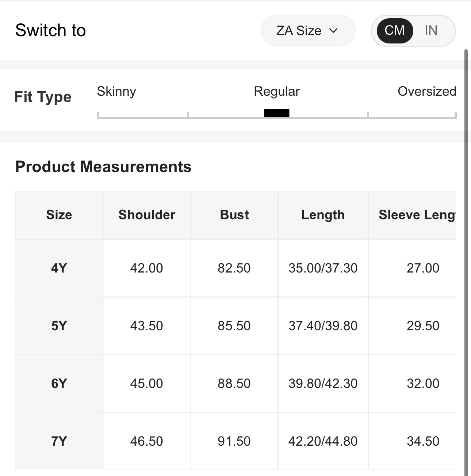Click the Bust column header

(x=234, y=215)
